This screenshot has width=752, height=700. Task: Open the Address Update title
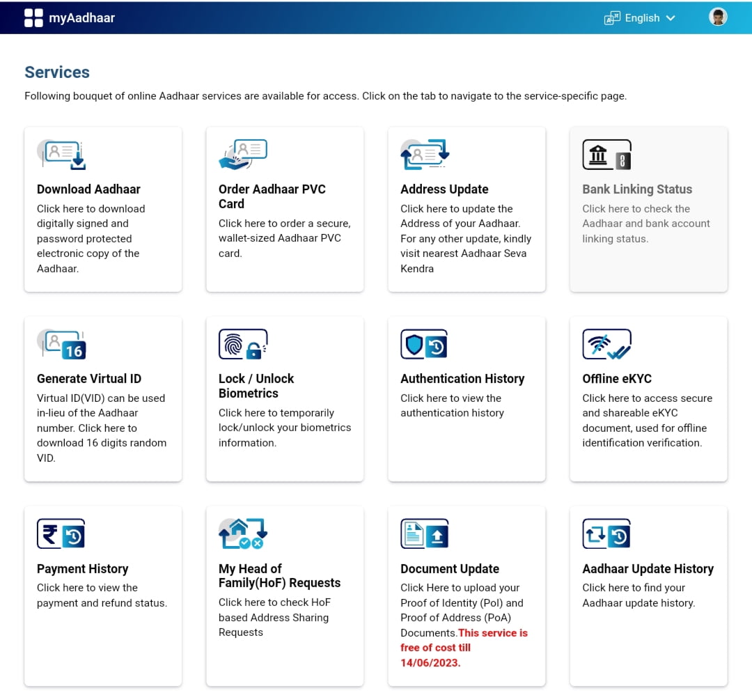(444, 189)
